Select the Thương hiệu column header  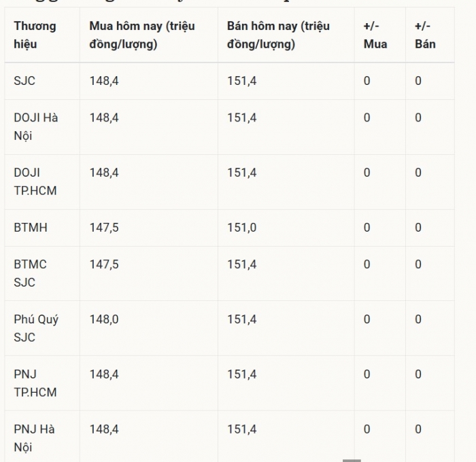[x=42, y=35]
